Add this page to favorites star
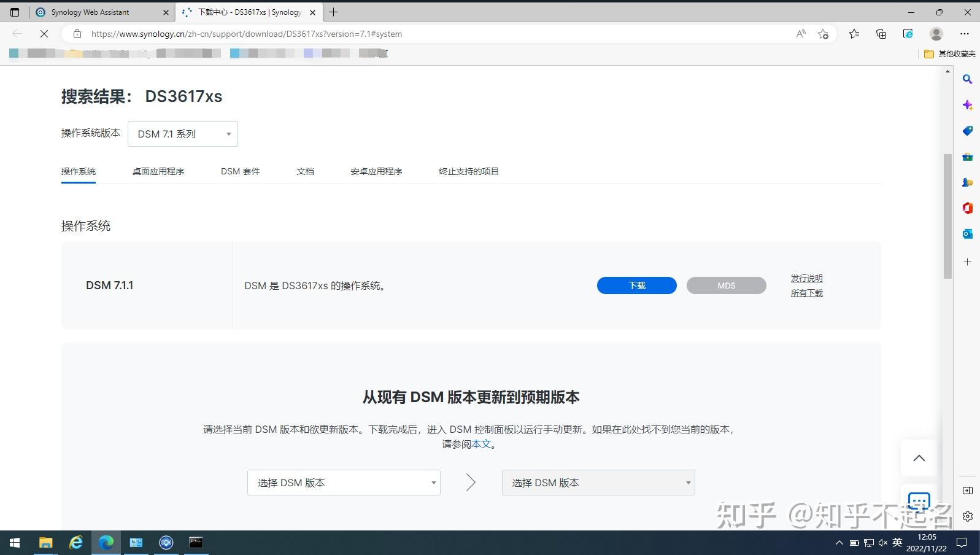The height and width of the screenshot is (555, 980). click(824, 34)
